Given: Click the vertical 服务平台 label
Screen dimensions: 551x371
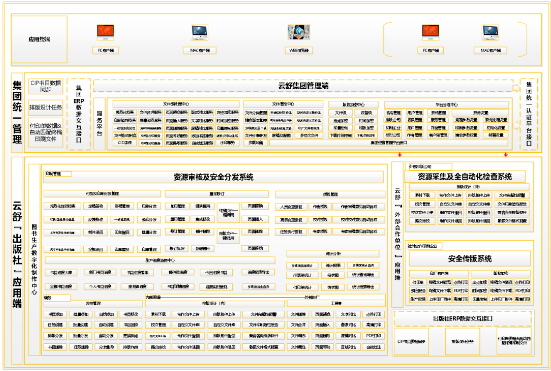Looking at the screenshot, I should tap(99, 124).
